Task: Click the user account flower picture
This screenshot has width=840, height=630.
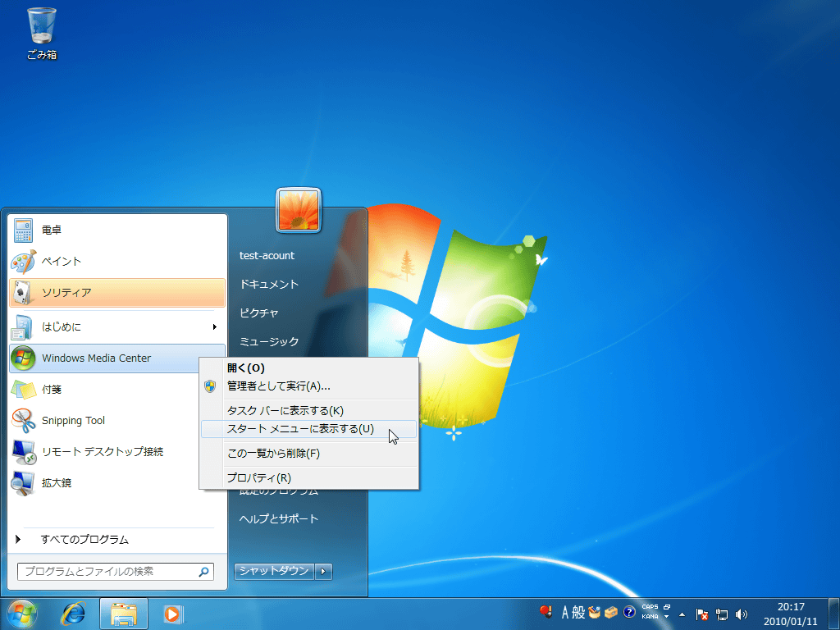Action: [x=299, y=210]
